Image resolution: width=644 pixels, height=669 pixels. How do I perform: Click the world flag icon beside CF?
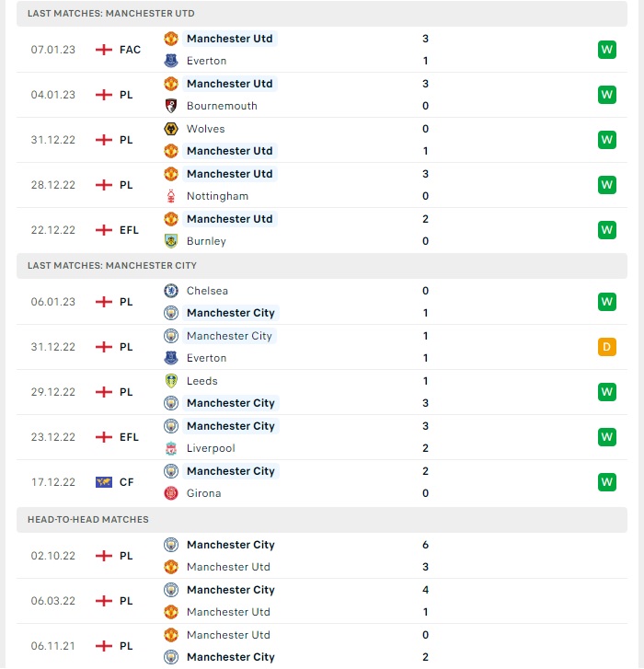(x=104, y=482)
